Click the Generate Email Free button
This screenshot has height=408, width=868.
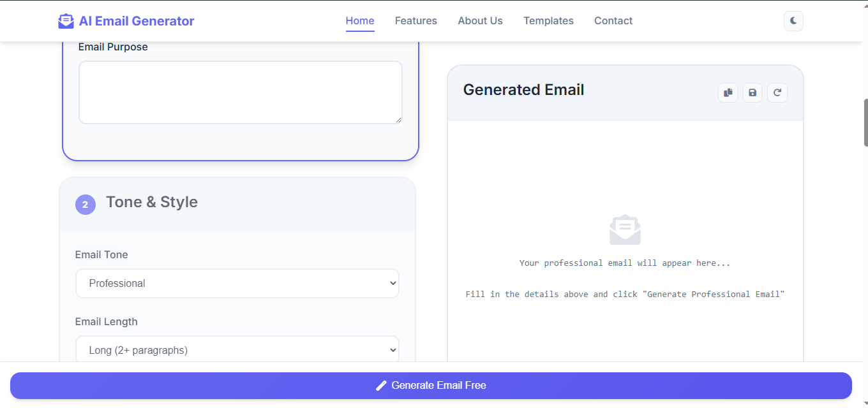tap(431, 386)
